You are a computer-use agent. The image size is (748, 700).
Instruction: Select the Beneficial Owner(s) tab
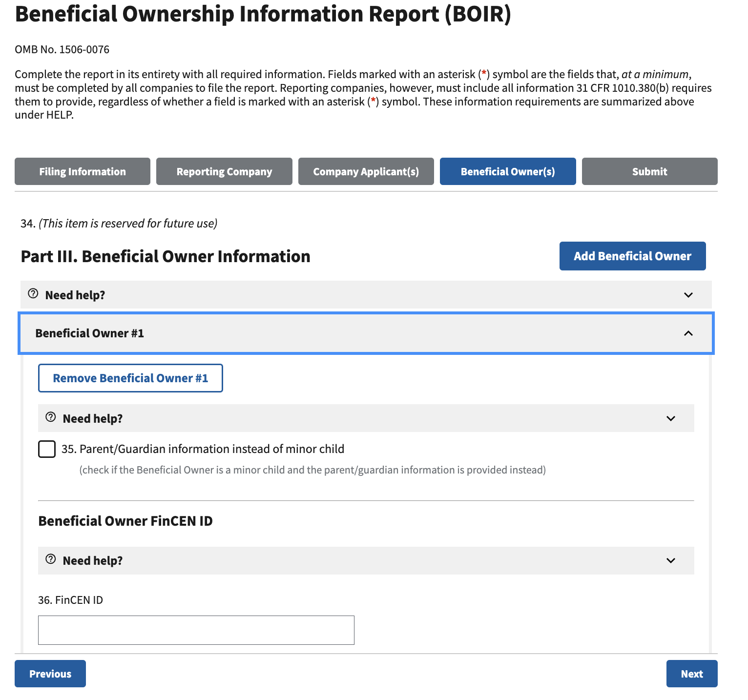click(508, 171)
